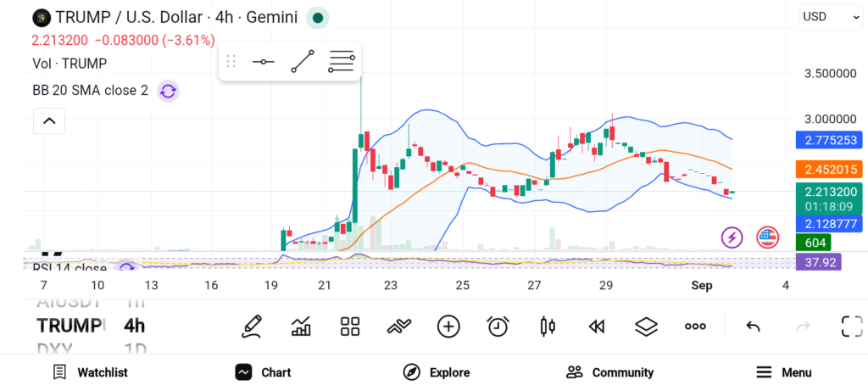The image size is (868, 391).
Task: Select the trend line drawing tool
Action: coord(303,61)
